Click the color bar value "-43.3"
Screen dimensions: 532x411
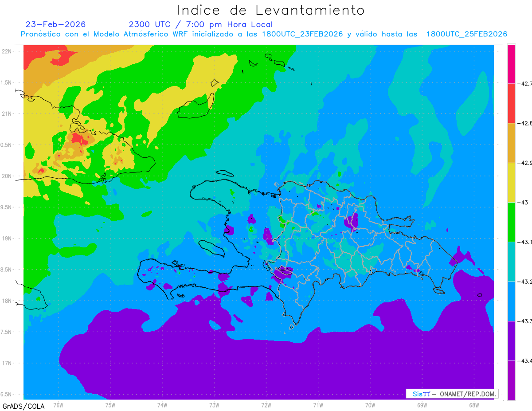(x=524, y=321)
